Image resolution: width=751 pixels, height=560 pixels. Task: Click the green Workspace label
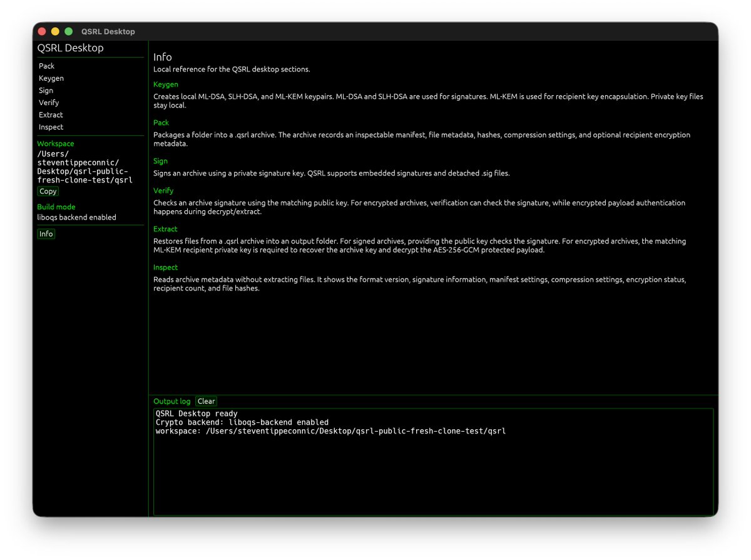(x=56, y=144)
